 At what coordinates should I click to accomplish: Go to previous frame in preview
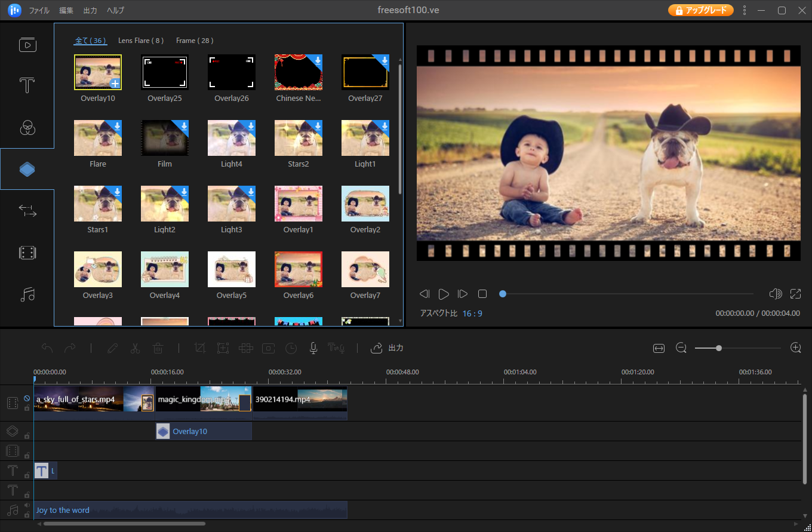[x=425, y=294]
